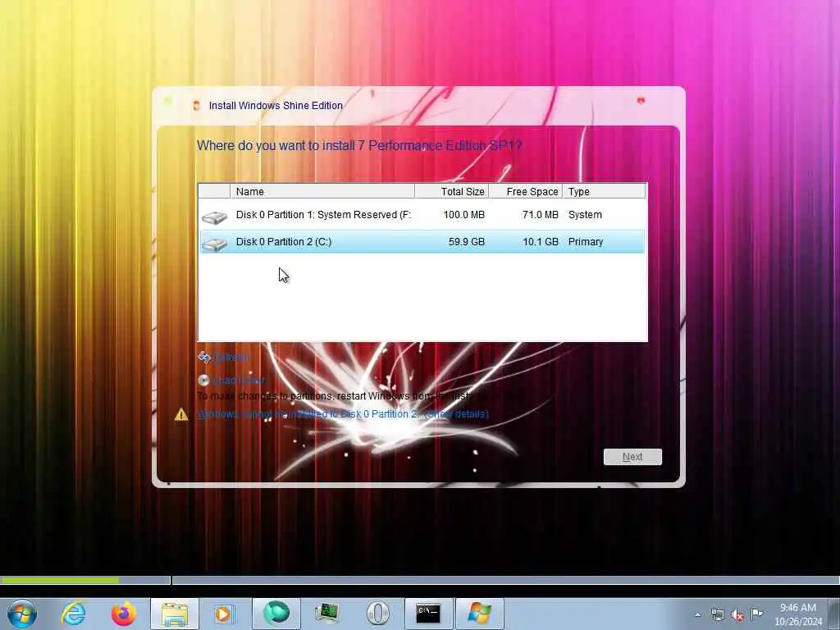Open Windows Media Player taskbar icon

coord(223,614)
